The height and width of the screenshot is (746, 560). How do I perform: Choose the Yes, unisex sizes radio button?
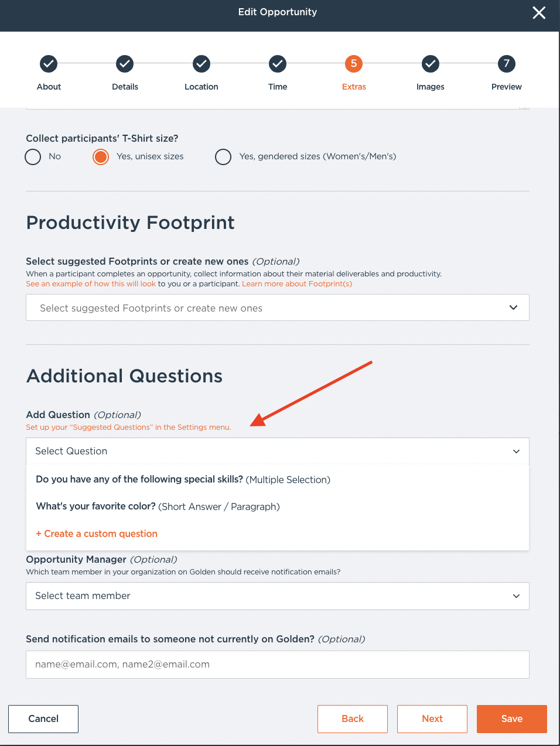pyautogui.click(x=101, y=157)
